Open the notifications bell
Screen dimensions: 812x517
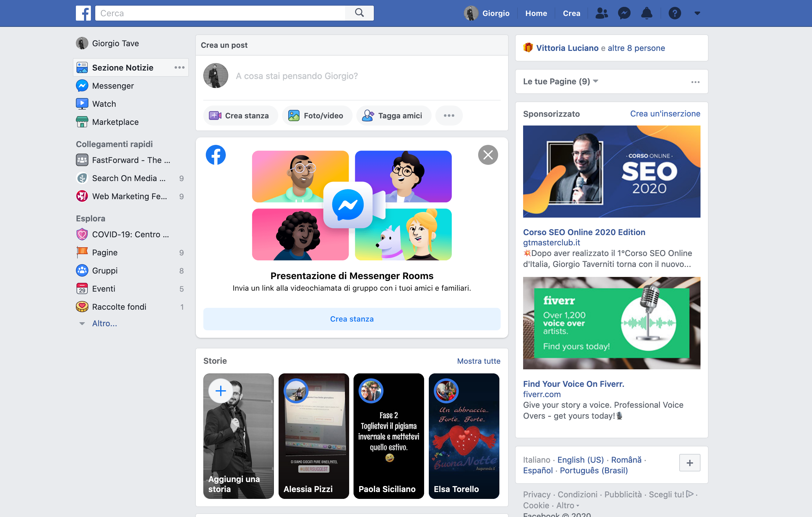[646, 13]
